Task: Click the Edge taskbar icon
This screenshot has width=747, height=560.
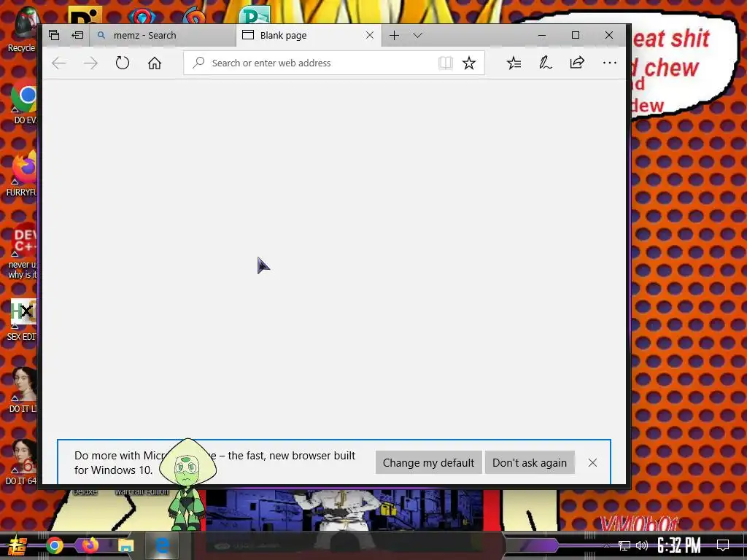Action: (162, 545)
